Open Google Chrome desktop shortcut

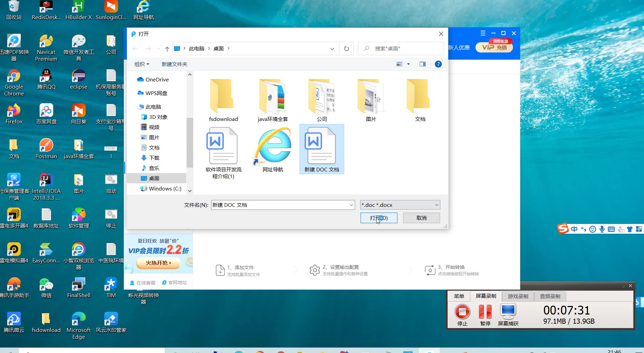click(14, 83)
